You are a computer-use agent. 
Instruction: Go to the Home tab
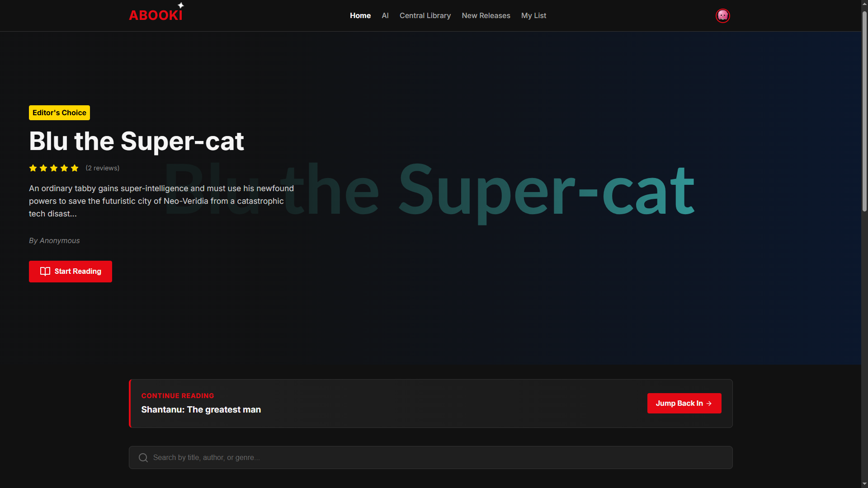click(360, 16)
